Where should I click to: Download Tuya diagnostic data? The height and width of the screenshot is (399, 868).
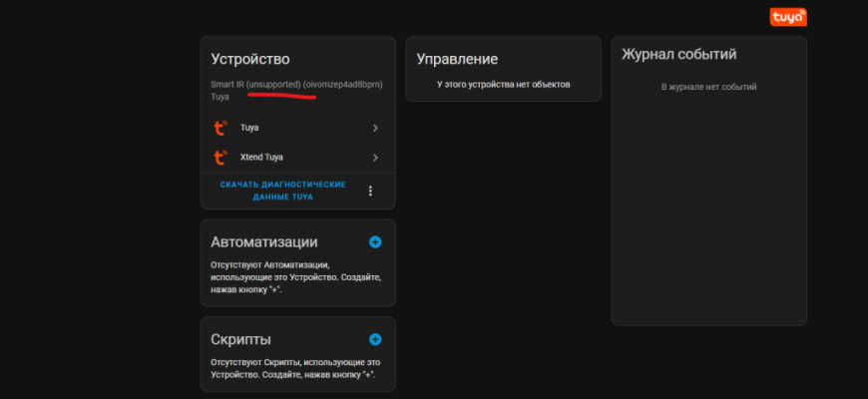coord(282,191)
